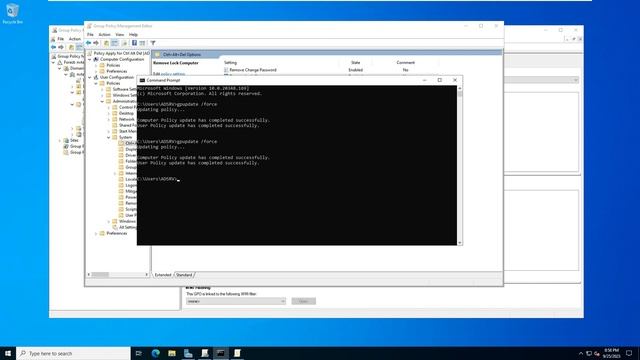640x360 pixels.
Task: Open the blue Help icon in Editor toolbar
Action: coord(134,43)
